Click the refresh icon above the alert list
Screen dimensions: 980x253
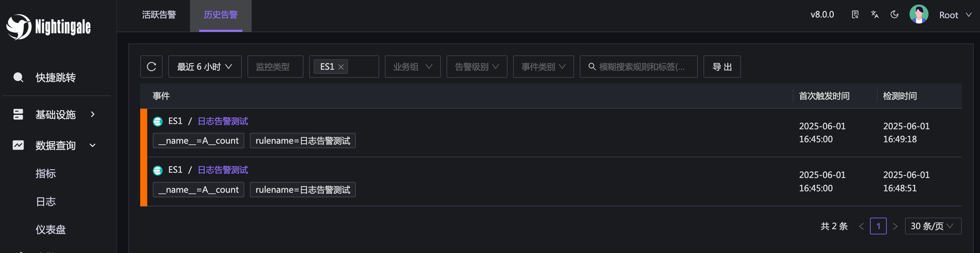pos(151,66)
